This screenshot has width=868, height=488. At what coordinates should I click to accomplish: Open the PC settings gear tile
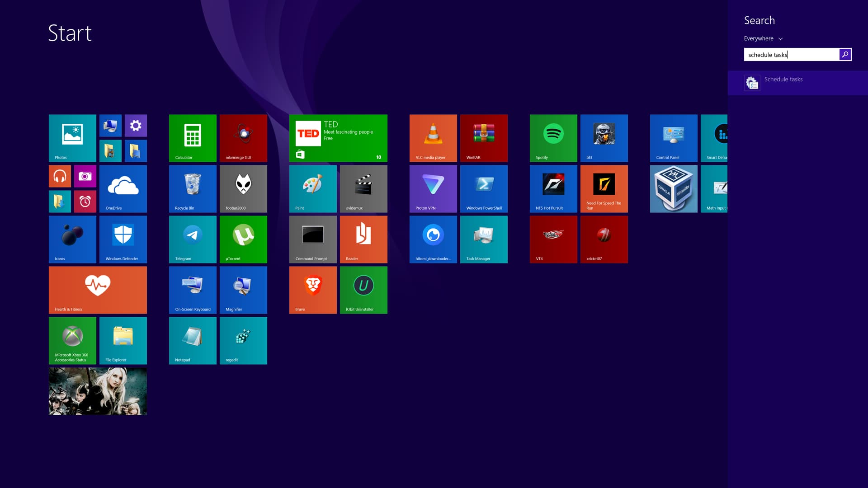pos(136,125)
